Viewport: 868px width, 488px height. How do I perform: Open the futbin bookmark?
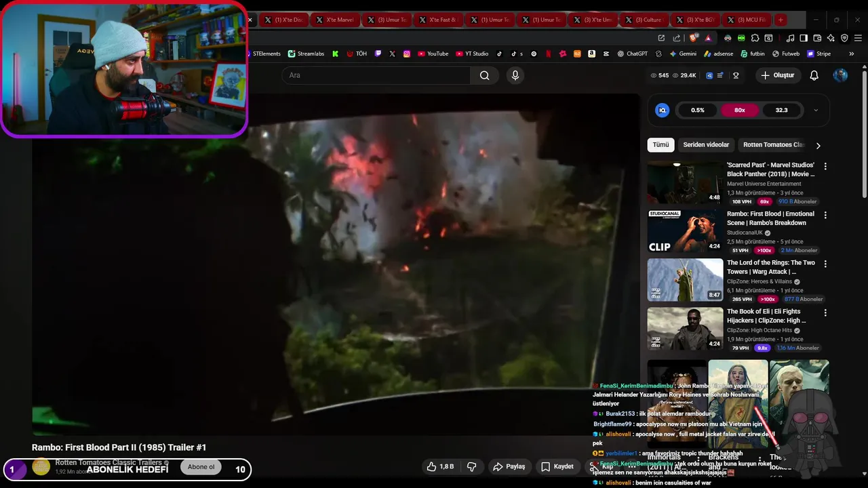click(752, 54)
